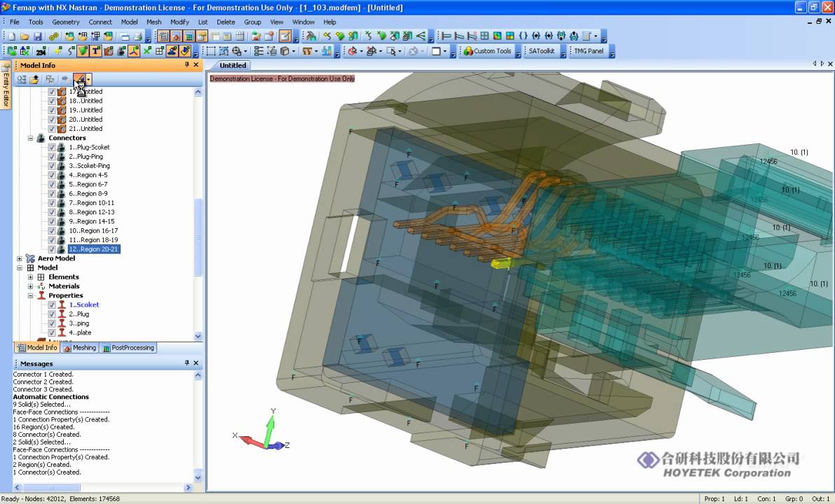Click the '234' entity labels icon

pyautogui.click(x=41, y=51)
